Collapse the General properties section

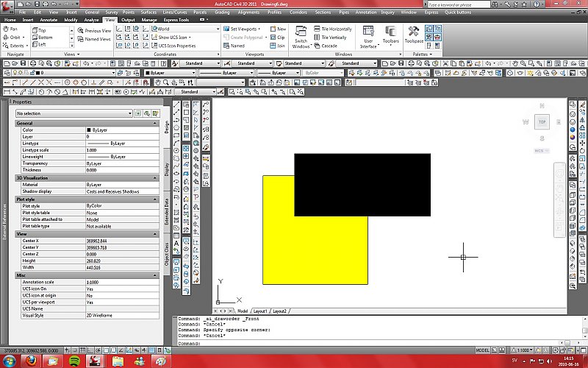point(154,123)
